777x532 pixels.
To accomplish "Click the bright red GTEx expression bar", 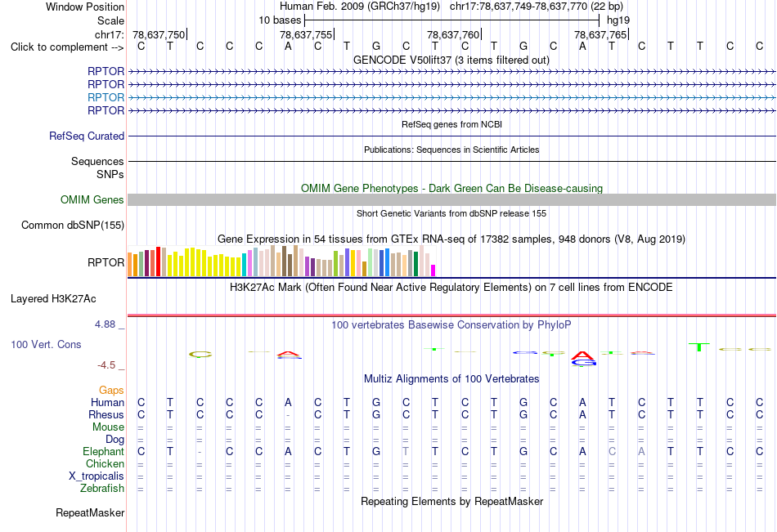I will 158,262.
